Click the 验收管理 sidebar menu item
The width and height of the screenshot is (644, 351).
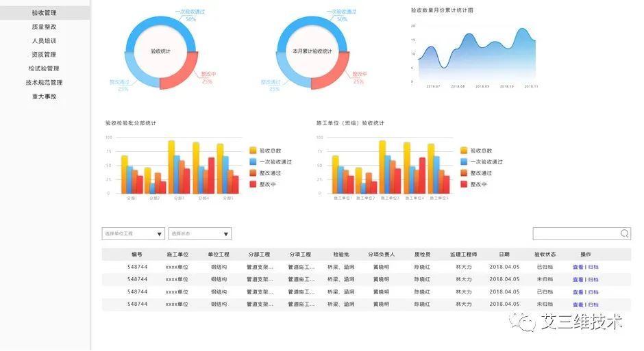(x=45, y=13)
